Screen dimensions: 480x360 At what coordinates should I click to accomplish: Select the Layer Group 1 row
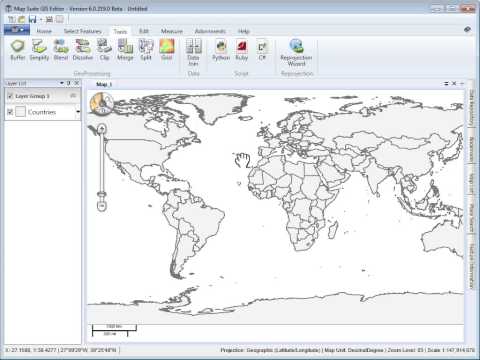click(x=43, y=96)
